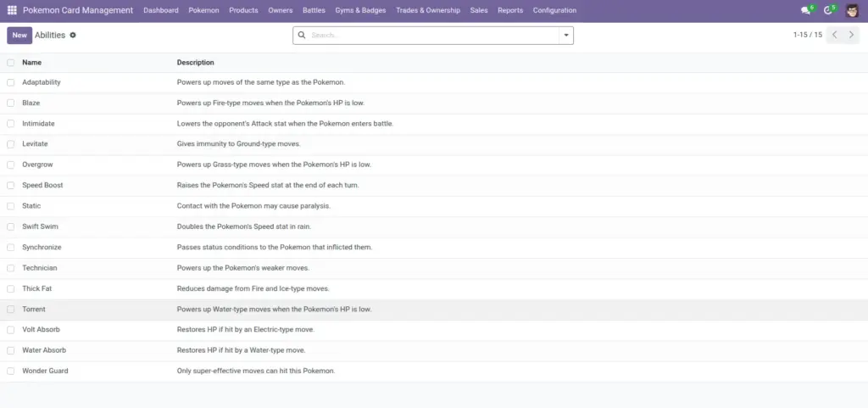868x408 pixels.
Task: Tick the select-all header checkbox
Action: click(10, 63)
